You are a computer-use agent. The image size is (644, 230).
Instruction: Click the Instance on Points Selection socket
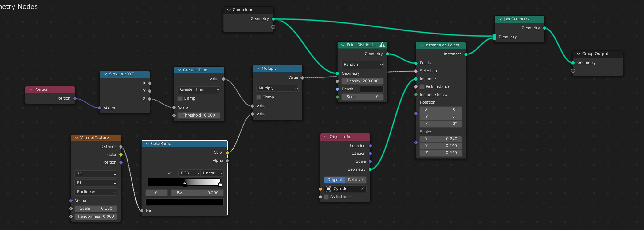(416, 71)
